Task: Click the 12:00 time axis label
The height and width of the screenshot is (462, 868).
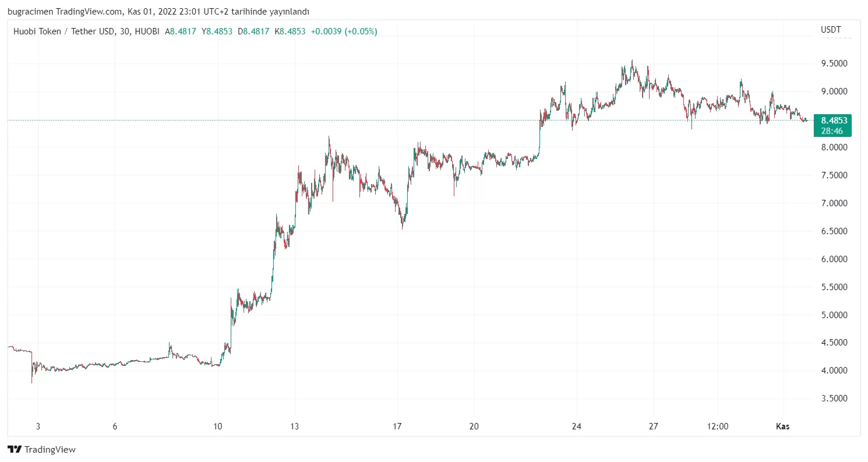Action: (718, 426)
